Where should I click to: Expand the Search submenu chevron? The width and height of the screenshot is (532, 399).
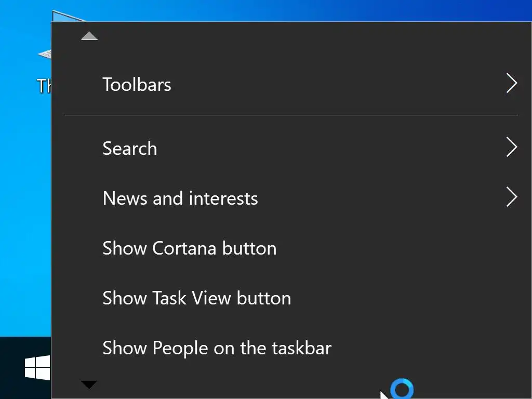tap(512, 148)
